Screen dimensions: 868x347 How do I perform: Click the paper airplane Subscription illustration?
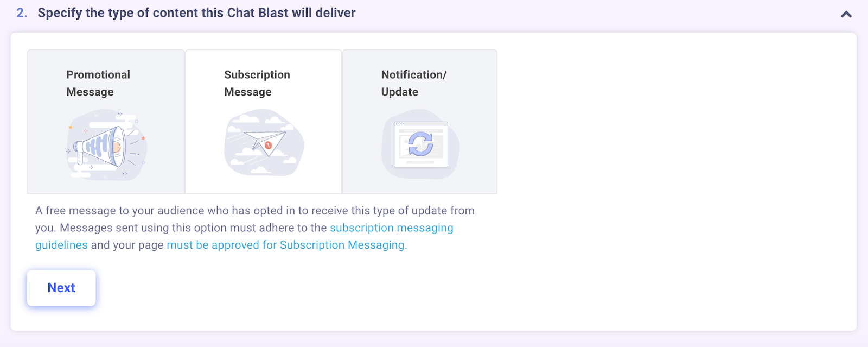coord(264,143)
